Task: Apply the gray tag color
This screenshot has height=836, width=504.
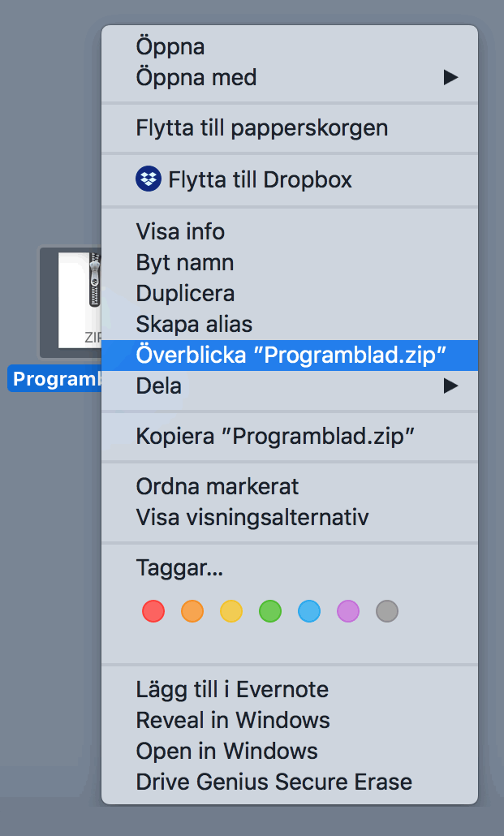Action: coord(387,611)
